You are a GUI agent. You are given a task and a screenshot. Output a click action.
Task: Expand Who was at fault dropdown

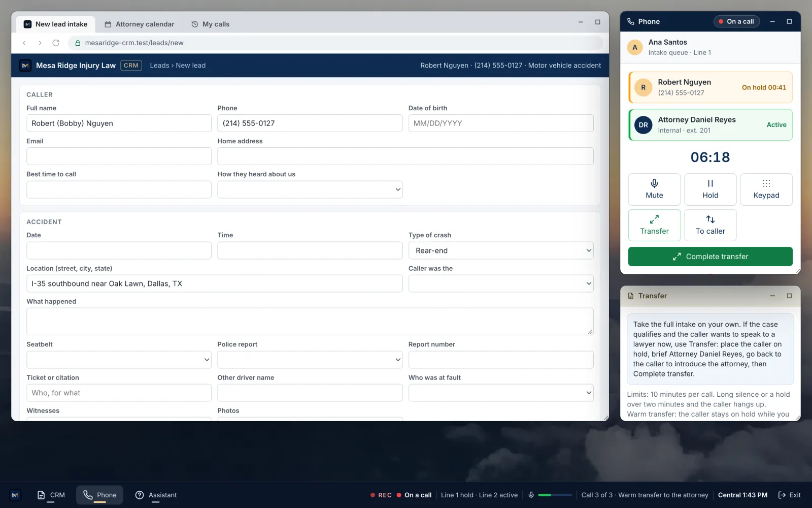tap(501, 393)
